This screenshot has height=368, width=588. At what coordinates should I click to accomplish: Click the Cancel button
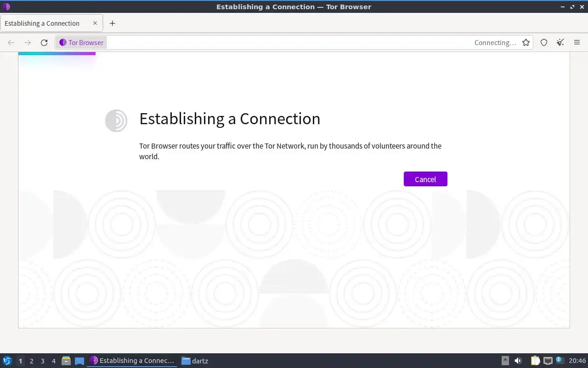click(x=425, y=179)
